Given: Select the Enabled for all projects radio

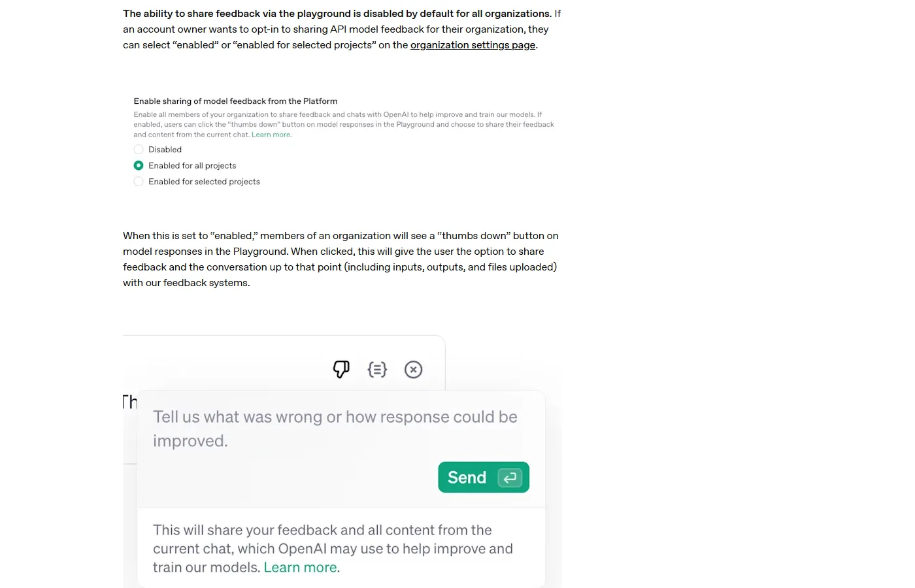Looking at the screenshot, I should coord(139,165).
